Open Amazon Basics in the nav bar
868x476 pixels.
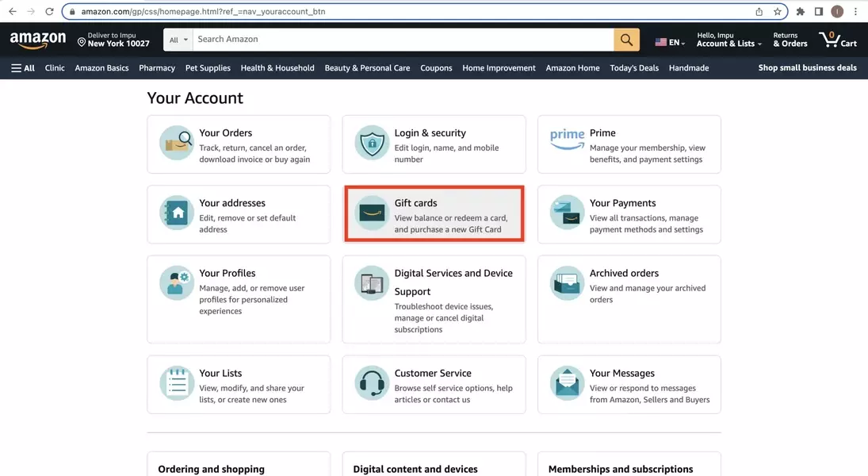tap(101, 68)
